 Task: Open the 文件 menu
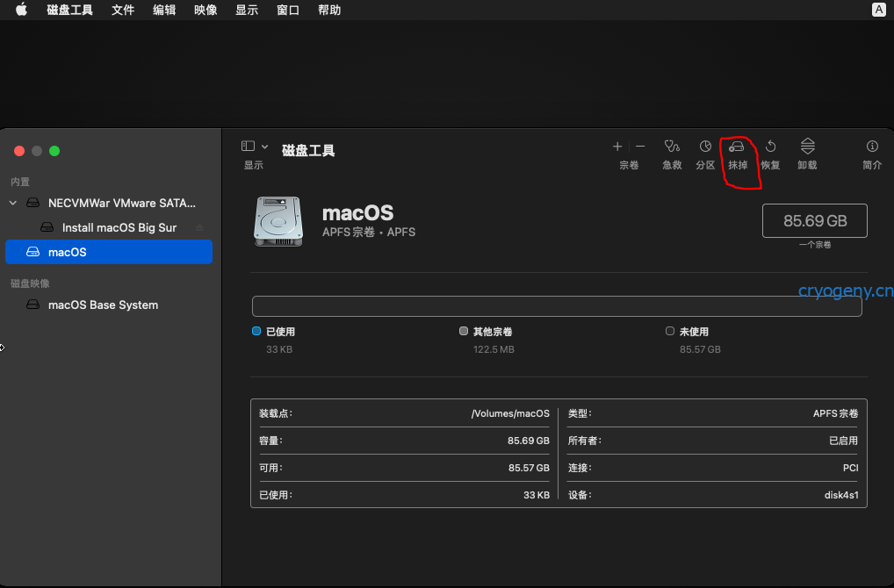[123, 11]
